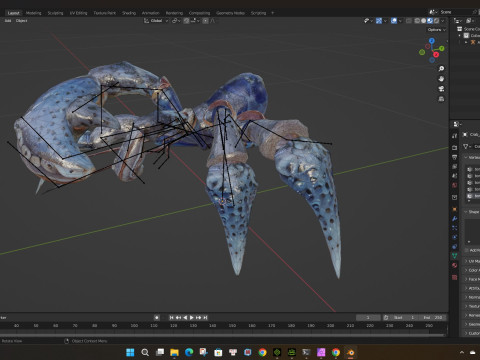Add a new workspace with plus
480x360 pixels.
272,13
